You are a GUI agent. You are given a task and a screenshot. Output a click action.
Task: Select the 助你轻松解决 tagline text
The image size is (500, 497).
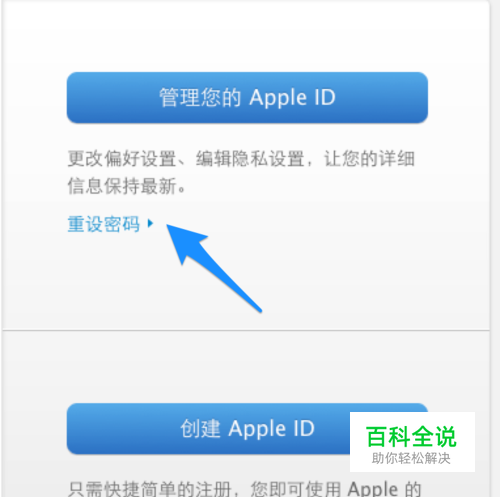pos(411,458)
